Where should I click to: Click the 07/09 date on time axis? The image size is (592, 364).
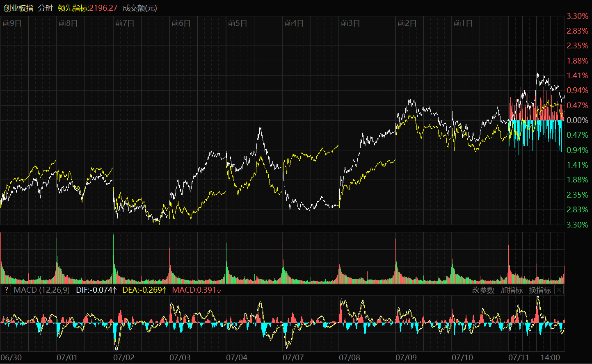tap(406, 358)
